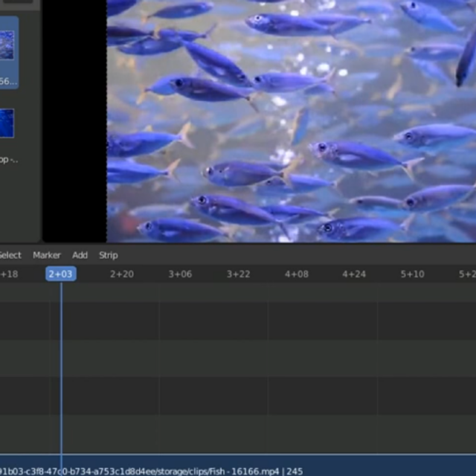Select the highlighted fish clip thumbnail
Viewport: 476px width, 476px height.
click(x=7, y=45)
